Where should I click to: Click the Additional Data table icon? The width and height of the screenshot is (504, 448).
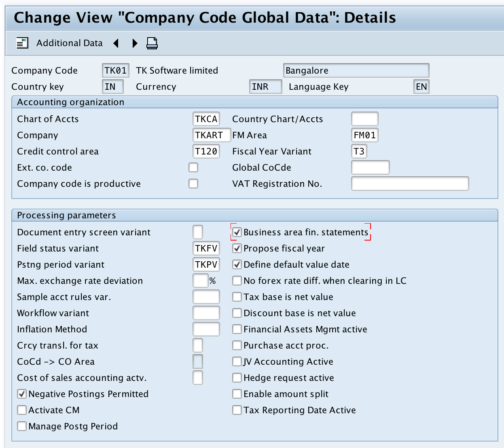coord(22,43)
